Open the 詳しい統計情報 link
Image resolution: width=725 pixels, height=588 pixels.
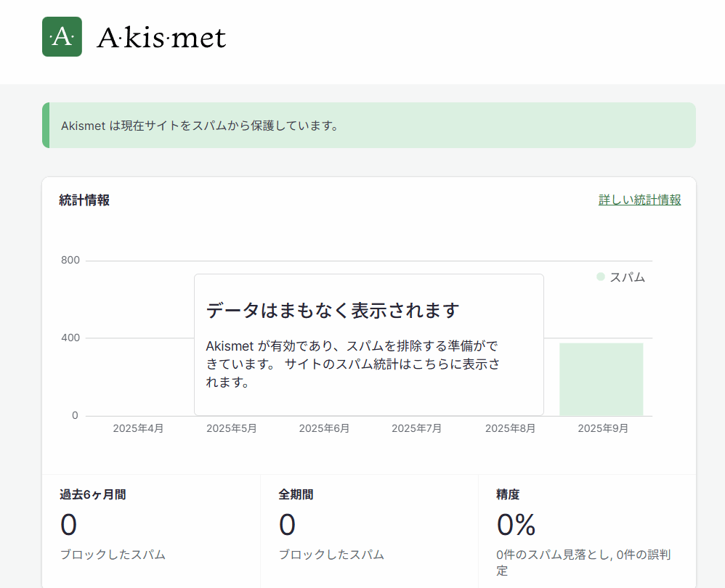pyautogui.click(x=639, y=200)
